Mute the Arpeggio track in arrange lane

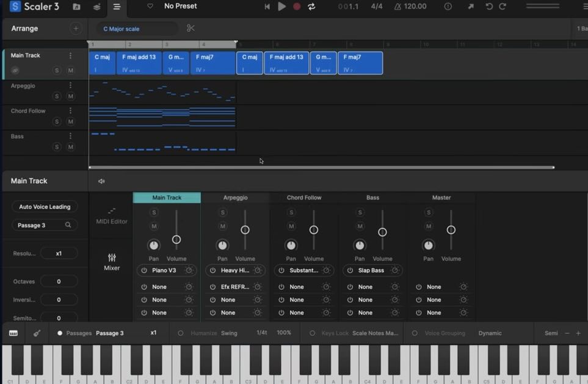click(x=70, y=96)
